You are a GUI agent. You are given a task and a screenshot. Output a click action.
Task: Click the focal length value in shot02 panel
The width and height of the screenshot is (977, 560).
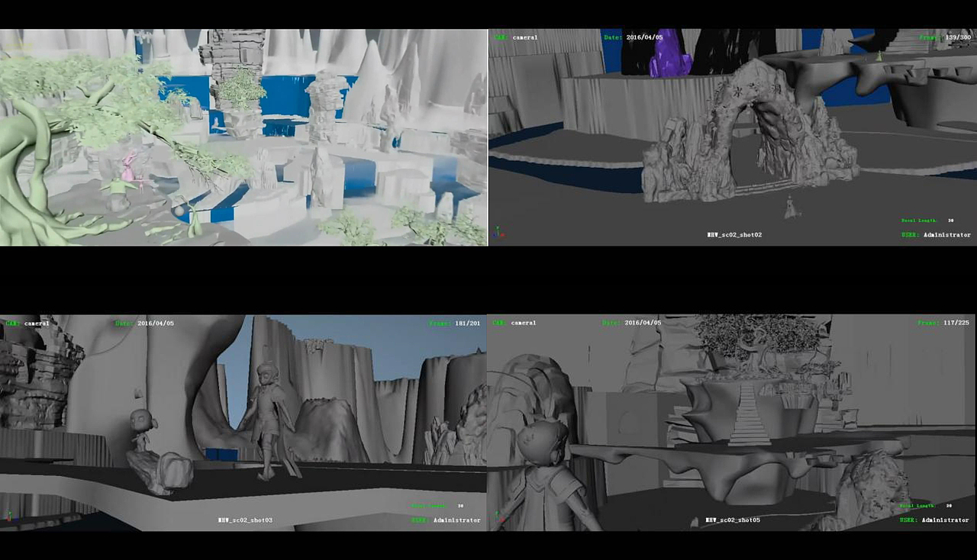point(950,220)
